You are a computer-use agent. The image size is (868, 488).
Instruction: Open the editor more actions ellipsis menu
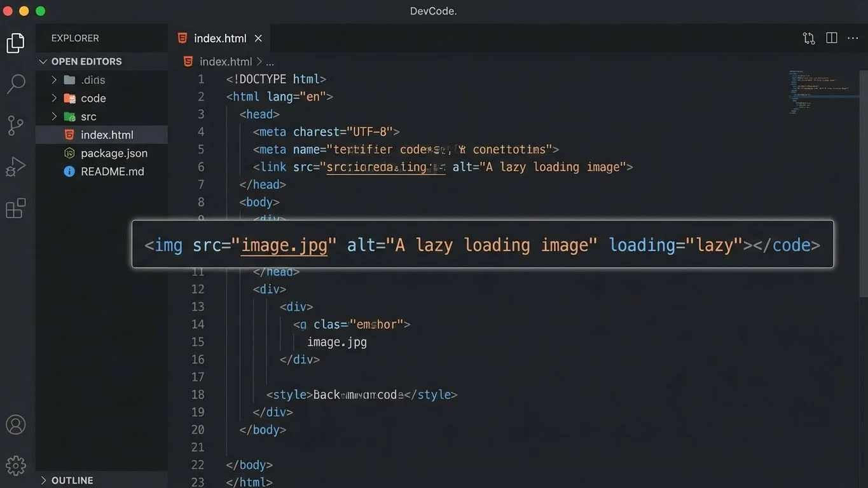[853, 38]
